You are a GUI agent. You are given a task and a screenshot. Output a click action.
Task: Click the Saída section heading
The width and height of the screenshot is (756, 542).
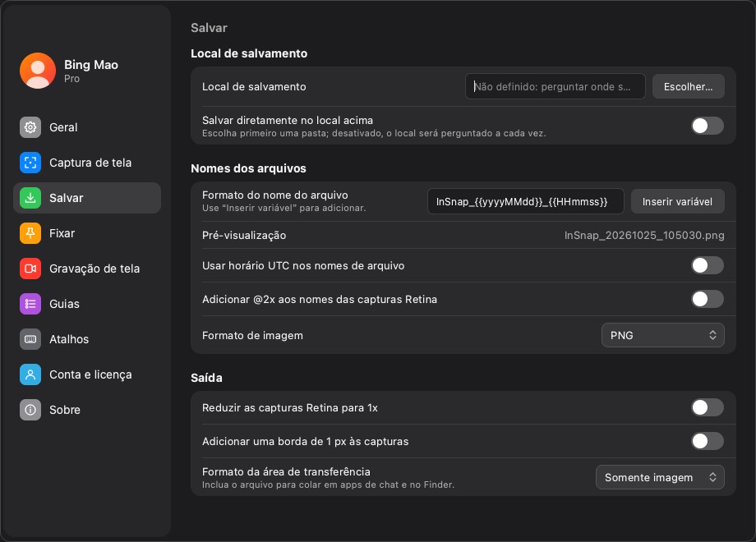click(206, 378)
